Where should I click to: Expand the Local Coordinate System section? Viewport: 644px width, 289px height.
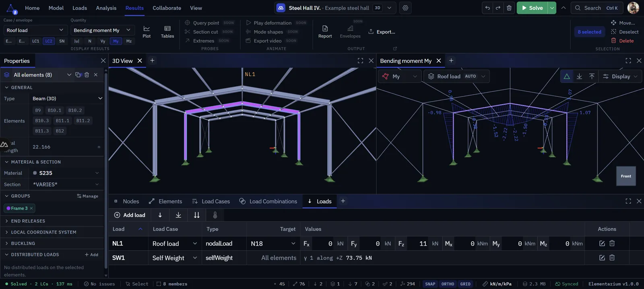click(x=52, y=232)
